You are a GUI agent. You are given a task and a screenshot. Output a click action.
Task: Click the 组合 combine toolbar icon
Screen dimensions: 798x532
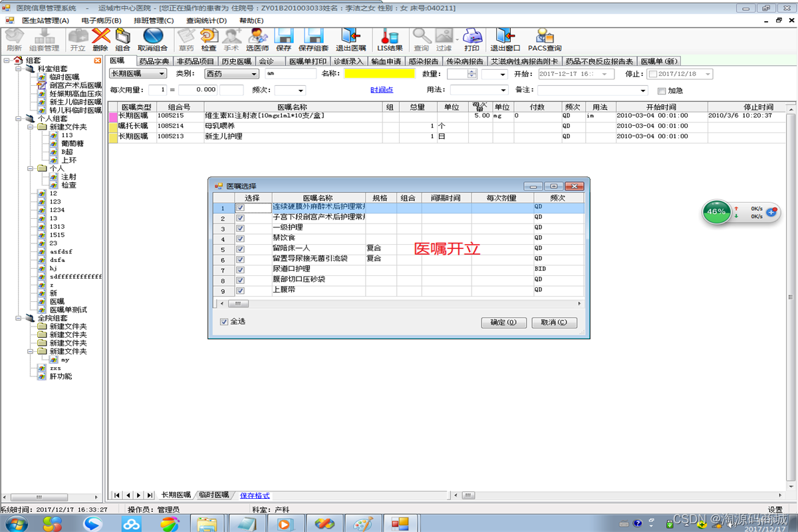(122, 39)
